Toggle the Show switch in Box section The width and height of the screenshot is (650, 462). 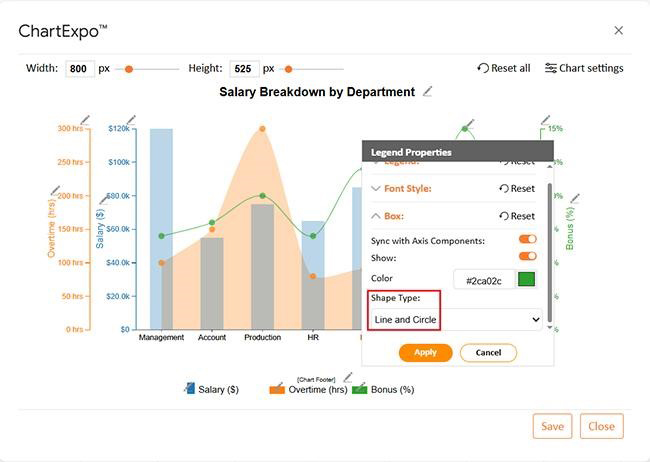point(527,256)
